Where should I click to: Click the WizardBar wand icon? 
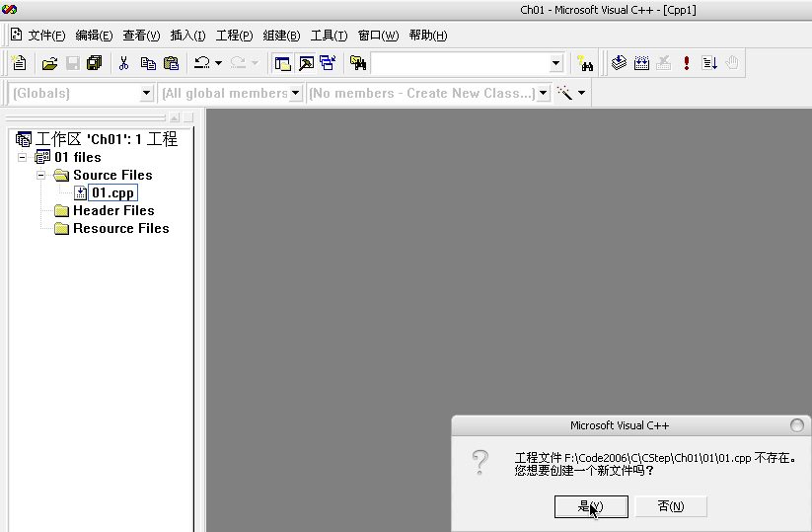(x=564, y=93)
